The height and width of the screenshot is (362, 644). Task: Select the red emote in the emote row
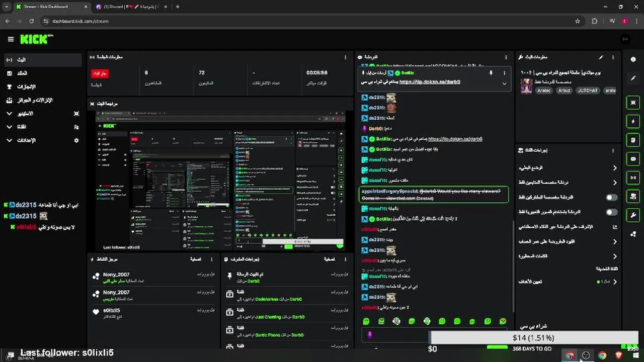503,321
